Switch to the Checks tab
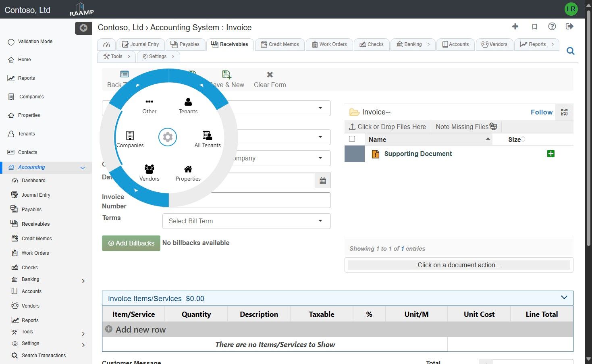The image size is (592, 364). point(372,44)
